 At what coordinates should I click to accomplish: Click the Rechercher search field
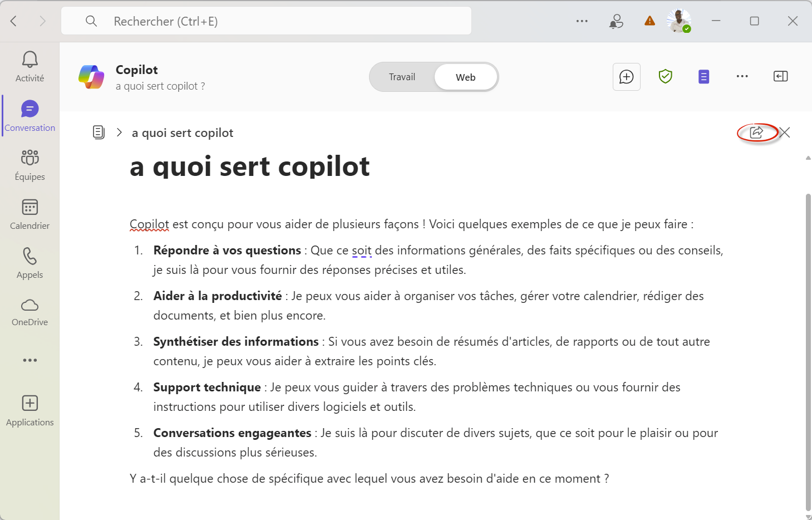267,21
